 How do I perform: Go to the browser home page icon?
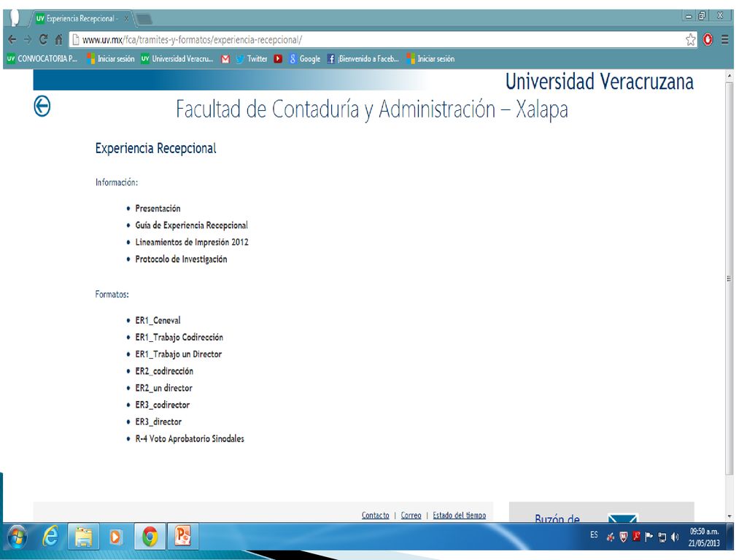pos(58,39)
